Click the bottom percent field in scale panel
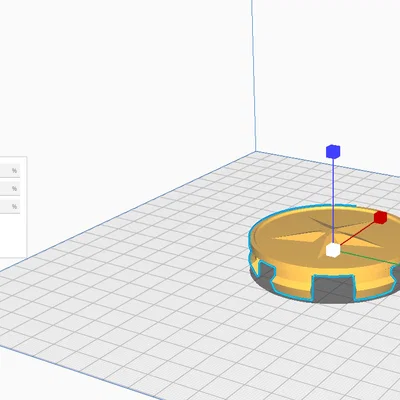This screenshot has width=400, height=400. click(10, 207)
